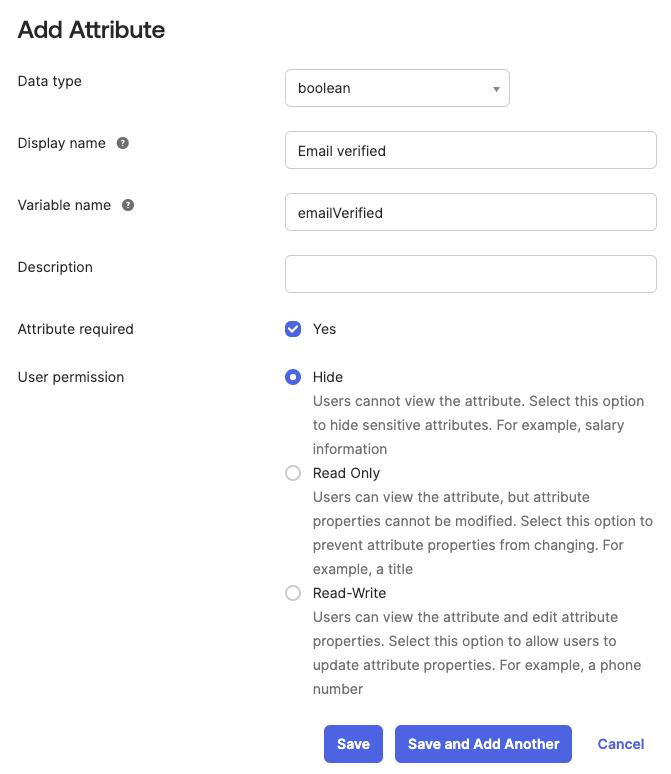Open the Data type dropdown
671x774 pixels.
point(397,88)
